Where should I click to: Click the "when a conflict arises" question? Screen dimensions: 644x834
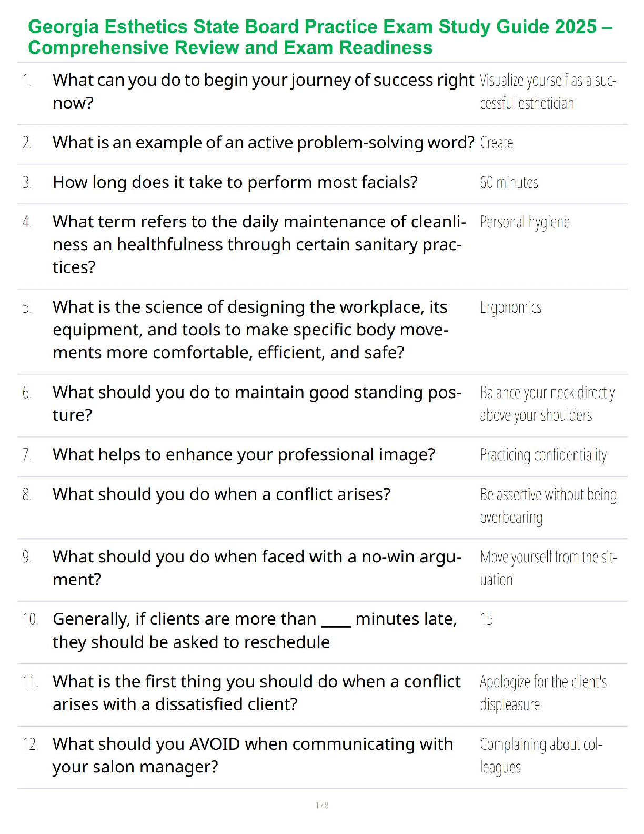tap(222, 495)
